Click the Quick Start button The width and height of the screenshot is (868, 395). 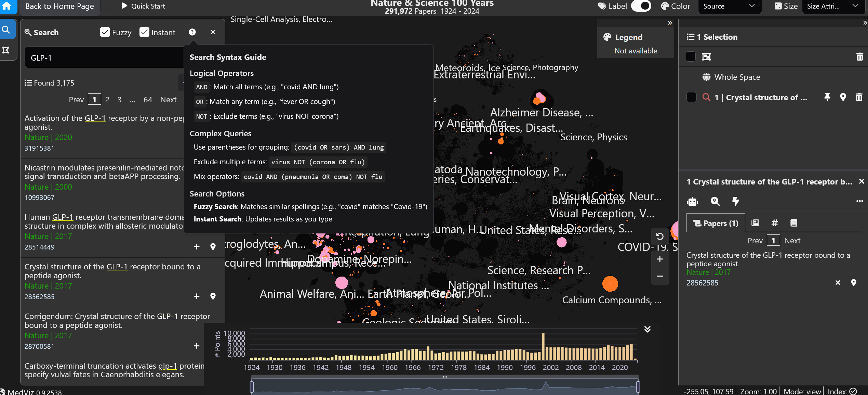click(143, 6)
